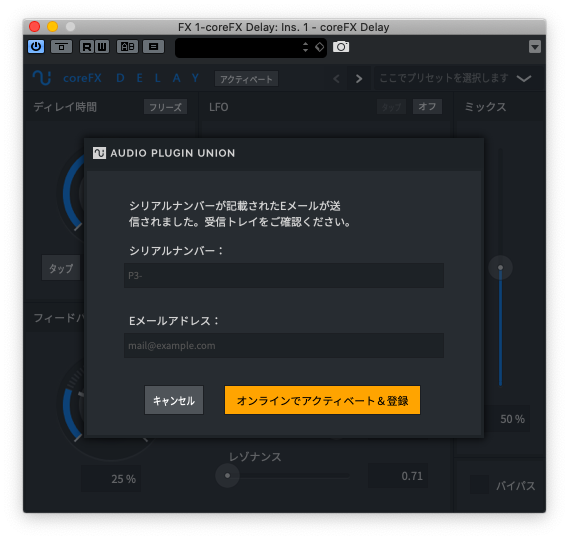This screenshot has width=569, height=540.
Task: Click the LFO section label
Action: coord(218,107)
